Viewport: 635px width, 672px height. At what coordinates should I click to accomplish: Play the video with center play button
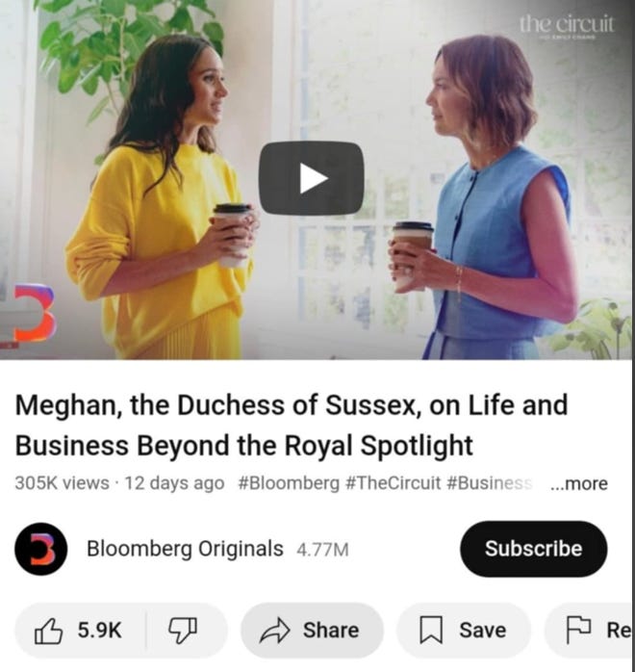coord(312,178)
